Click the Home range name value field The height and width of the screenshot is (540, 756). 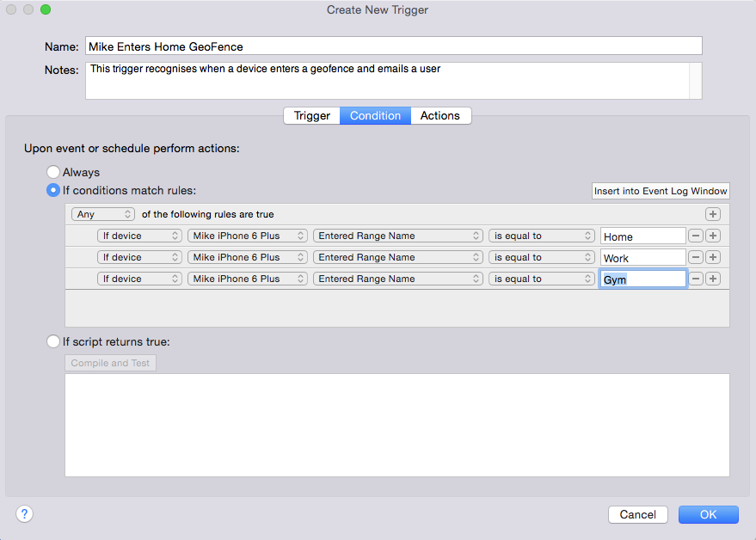point(642,236)
